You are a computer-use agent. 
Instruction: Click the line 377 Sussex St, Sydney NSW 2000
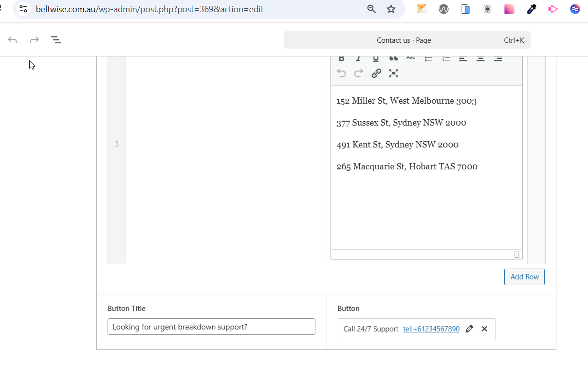[401, 123]
